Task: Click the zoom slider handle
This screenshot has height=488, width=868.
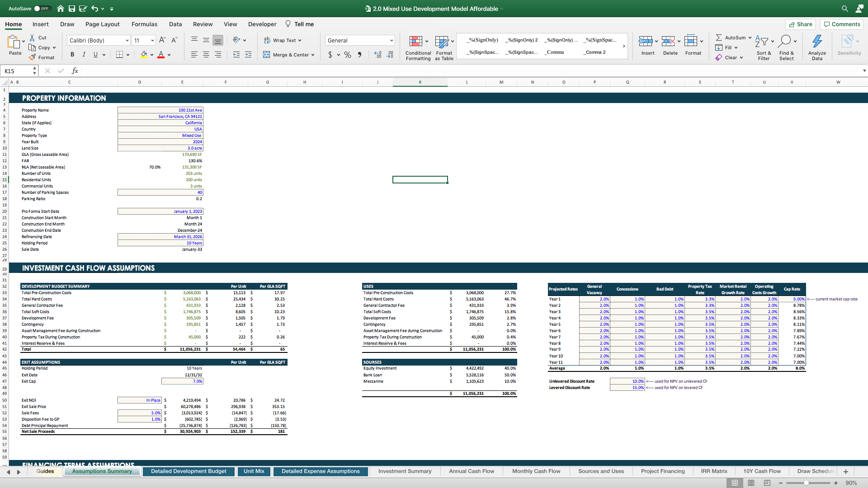Action: [806, 483]
